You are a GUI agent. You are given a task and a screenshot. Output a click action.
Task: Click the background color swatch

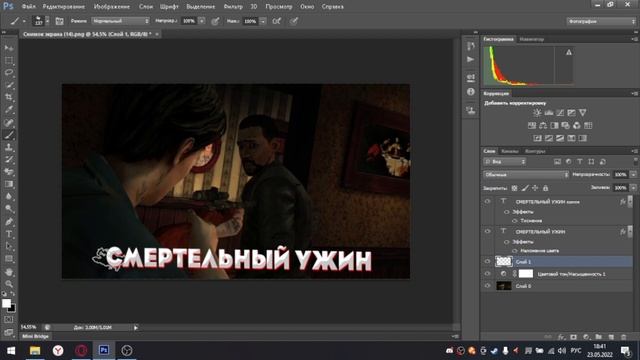click(x=12, y=308)
